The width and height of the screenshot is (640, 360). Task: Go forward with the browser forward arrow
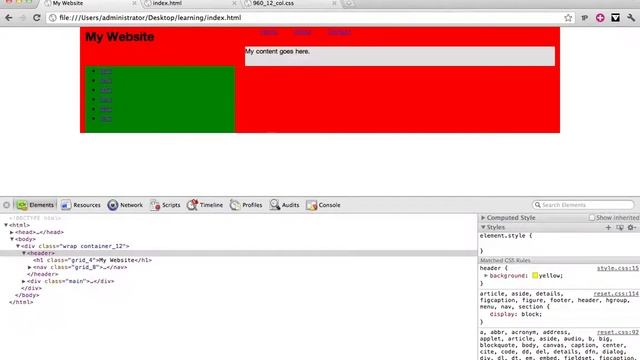[x=22, y=18]
